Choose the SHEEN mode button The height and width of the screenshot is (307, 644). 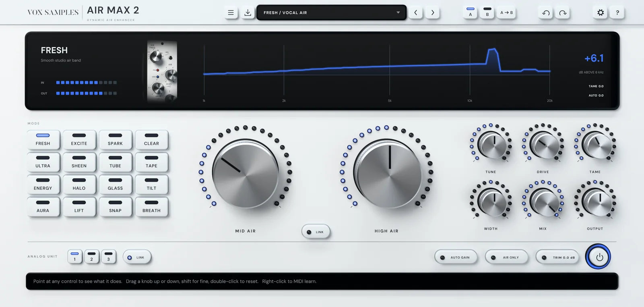(x=79, y=162)
